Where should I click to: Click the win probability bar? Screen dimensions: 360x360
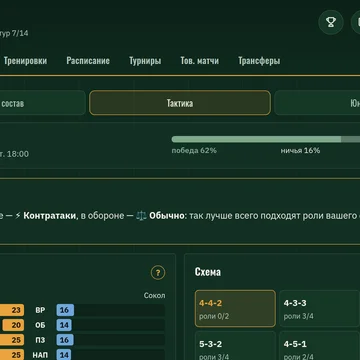266,139
